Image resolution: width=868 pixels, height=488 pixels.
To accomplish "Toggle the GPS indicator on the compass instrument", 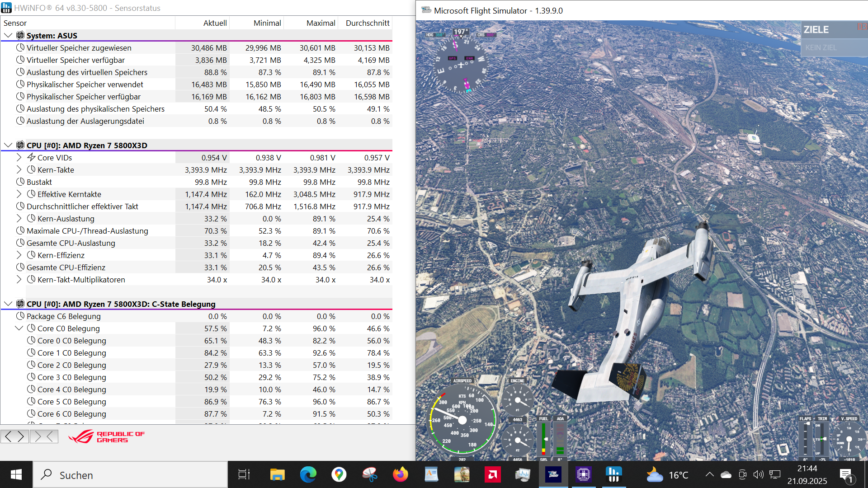I will (452, 58).
